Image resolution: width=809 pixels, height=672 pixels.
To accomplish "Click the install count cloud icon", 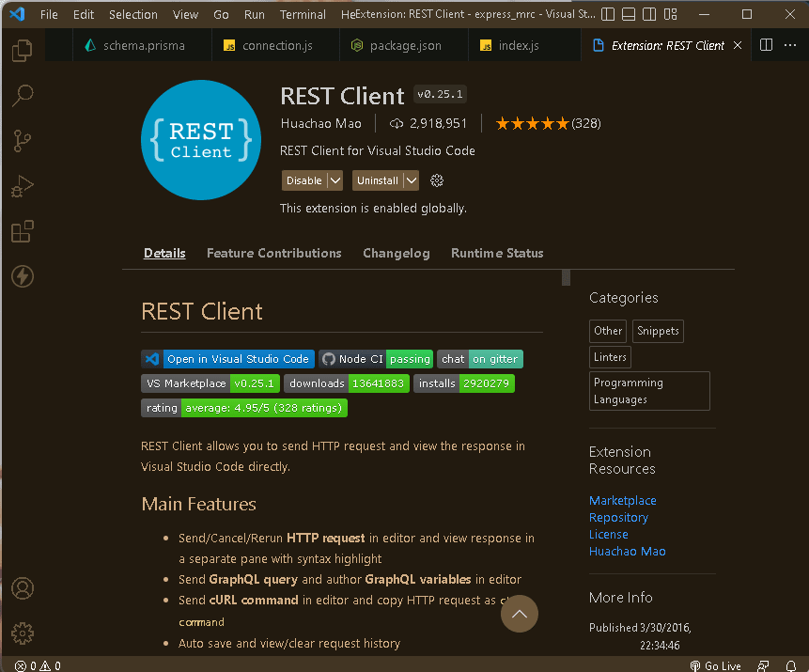I will click(396, 123).
